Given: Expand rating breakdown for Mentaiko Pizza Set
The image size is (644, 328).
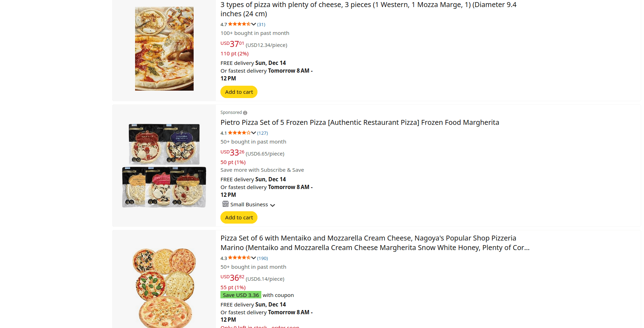Looking at the screenshot, I should pos(254,258).
